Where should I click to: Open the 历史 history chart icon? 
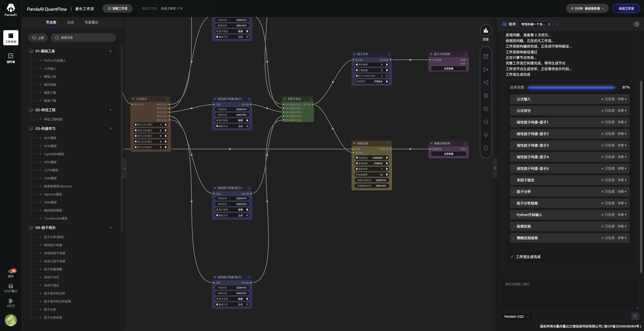[486, 30]
